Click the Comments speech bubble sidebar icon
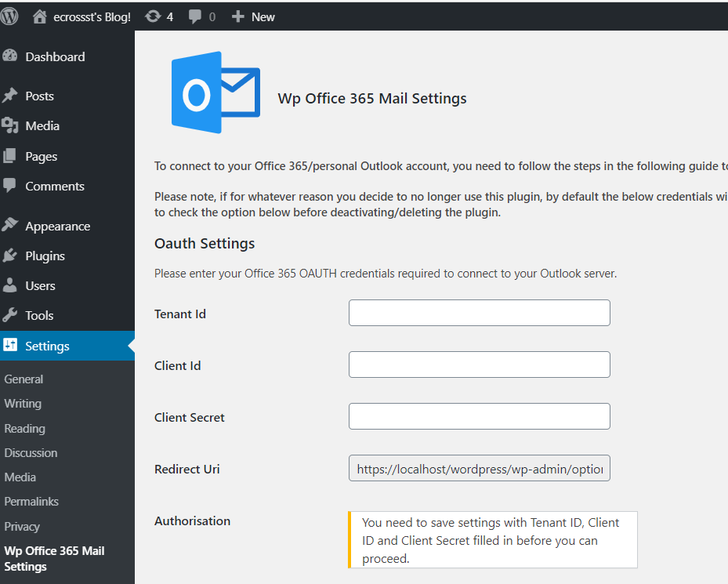728x584 pixels. click(x=9, y=186)
